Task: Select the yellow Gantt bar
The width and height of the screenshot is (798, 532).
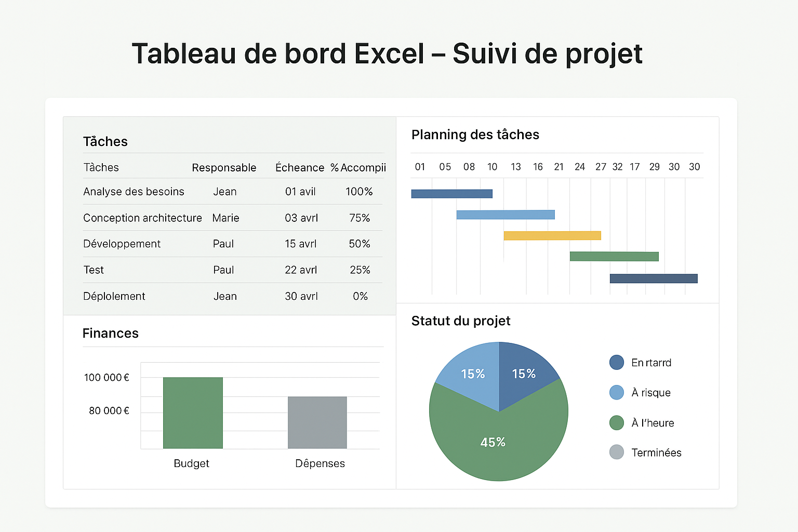Action: (x=552, y=235)
